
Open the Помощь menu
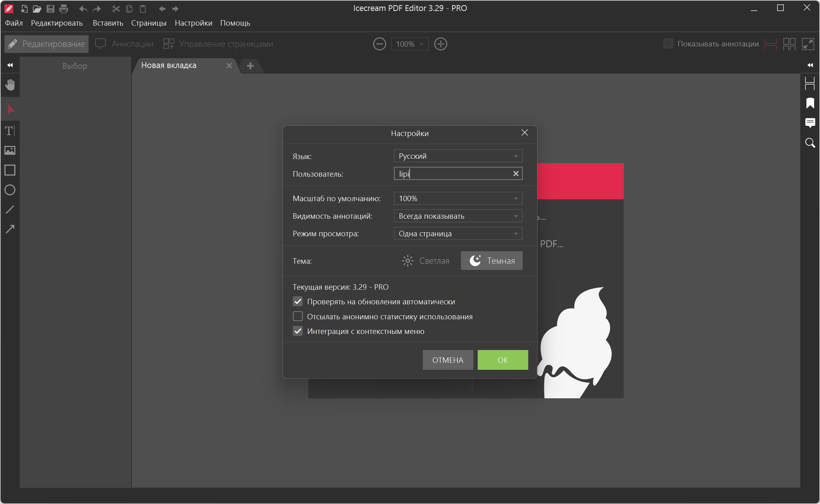tap(235, 23)
